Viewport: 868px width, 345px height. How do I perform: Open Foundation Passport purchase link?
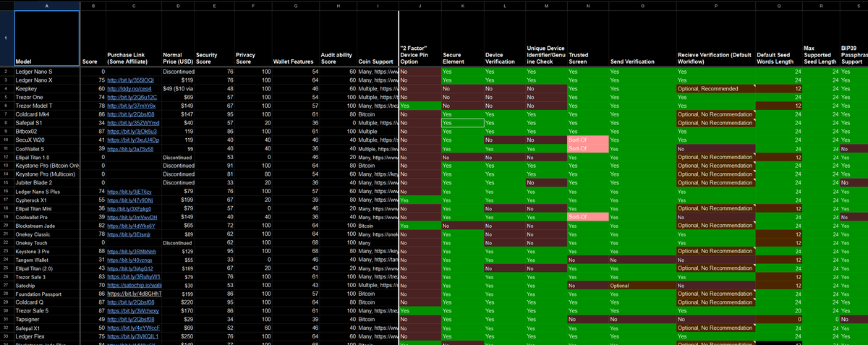click(133, 294)
